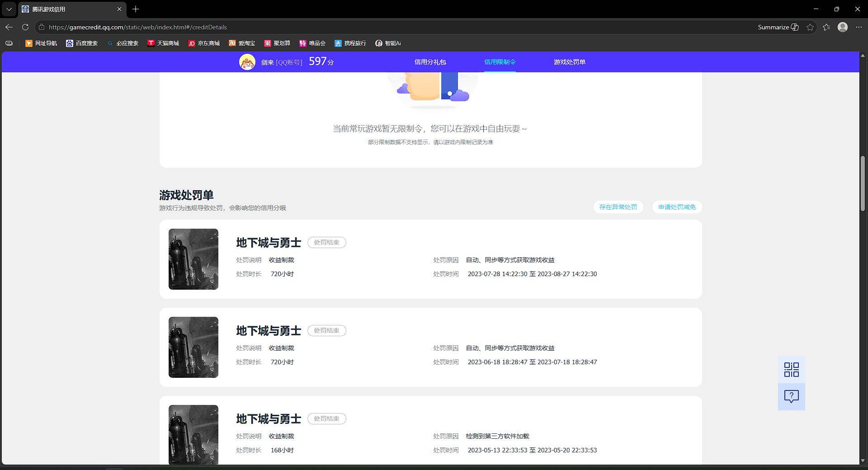
Task: Click game thumbnail of 2023-06-18 penalty
Action: [x=193, y=347]
